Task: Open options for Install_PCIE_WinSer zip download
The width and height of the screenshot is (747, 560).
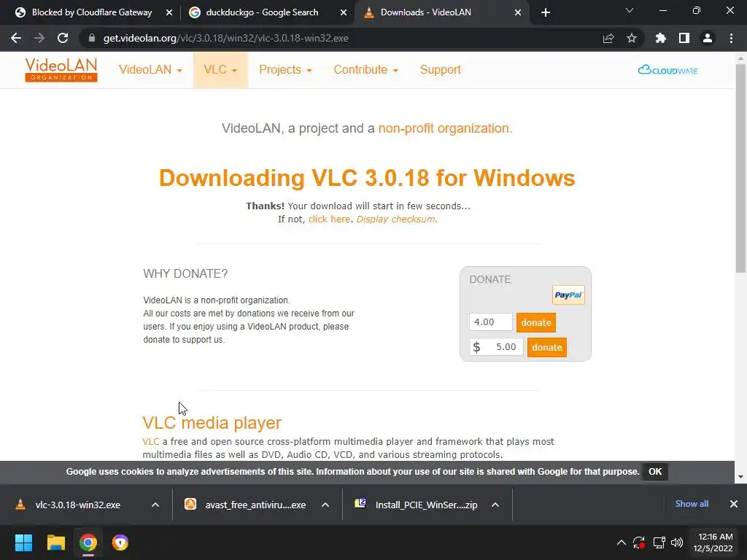Action: coord(495,505)
